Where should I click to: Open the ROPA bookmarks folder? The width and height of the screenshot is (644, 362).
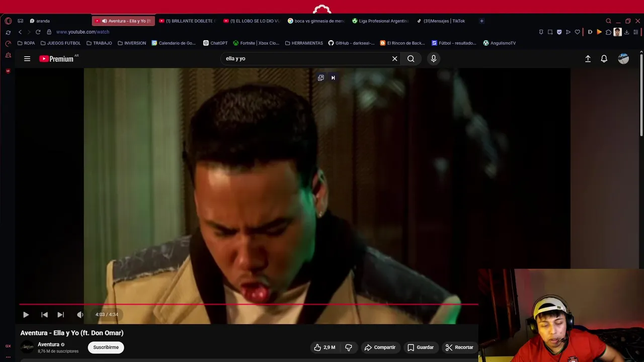(26, 43)
